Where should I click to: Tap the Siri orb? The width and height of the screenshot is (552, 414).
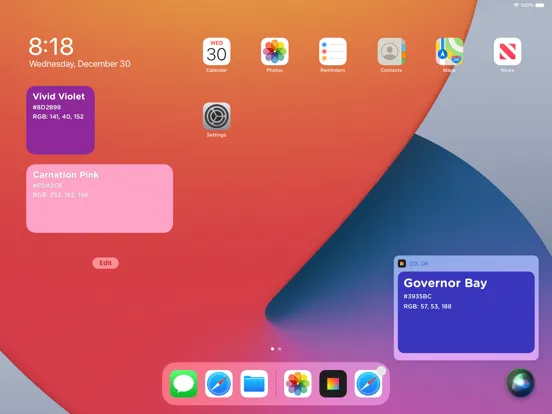pos(520,383)
